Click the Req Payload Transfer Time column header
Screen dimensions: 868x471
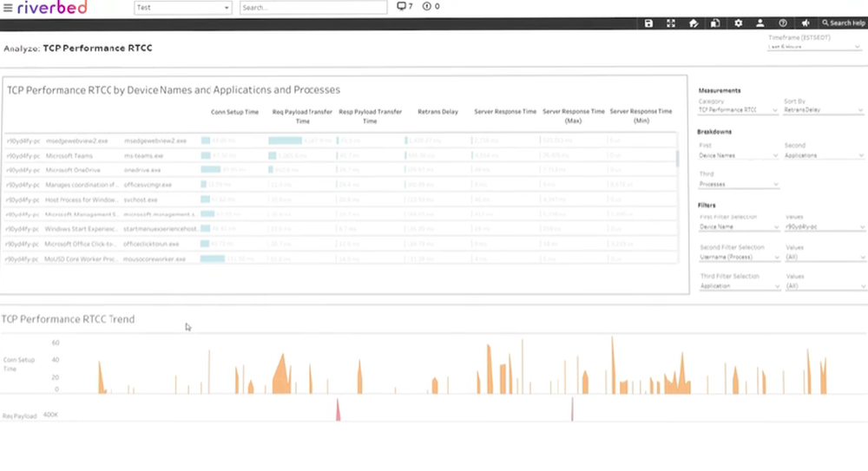pyautogui.click(x=302, y=116)
